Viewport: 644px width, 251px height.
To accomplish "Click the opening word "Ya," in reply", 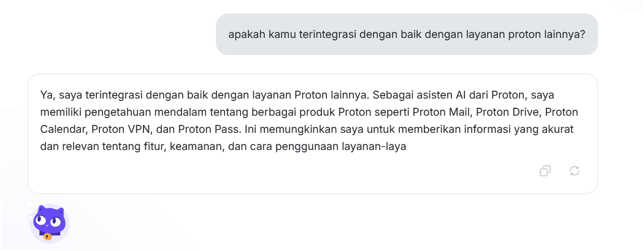I will [48, 95].
